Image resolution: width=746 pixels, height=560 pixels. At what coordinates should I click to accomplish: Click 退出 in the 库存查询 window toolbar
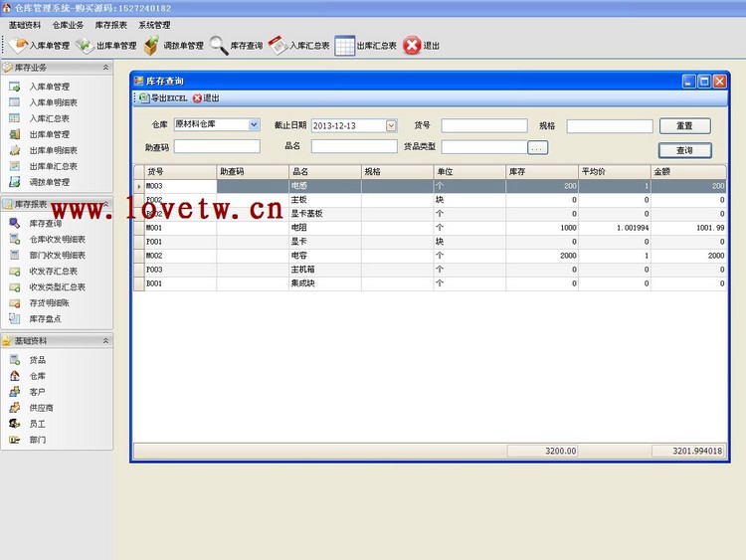[206, 98]
